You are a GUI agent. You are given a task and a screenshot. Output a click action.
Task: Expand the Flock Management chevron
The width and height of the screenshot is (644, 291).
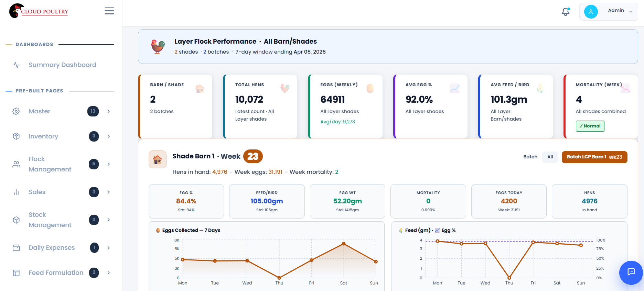point(109,164)
